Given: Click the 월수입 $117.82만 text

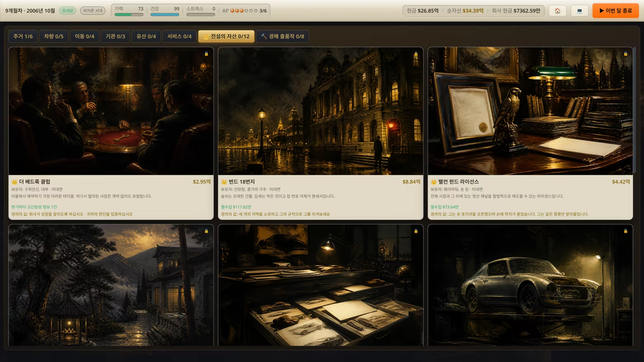Looking at the screenshot, I should (236, 207).
